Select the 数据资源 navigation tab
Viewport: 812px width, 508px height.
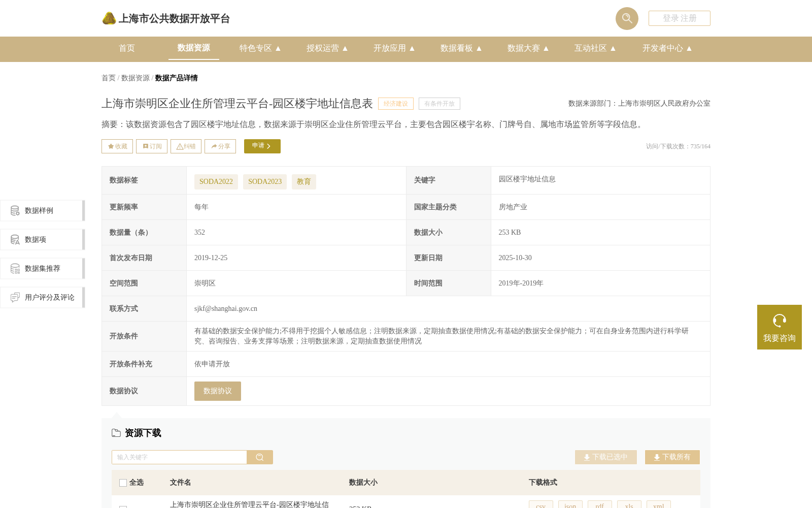pos(194,48)
